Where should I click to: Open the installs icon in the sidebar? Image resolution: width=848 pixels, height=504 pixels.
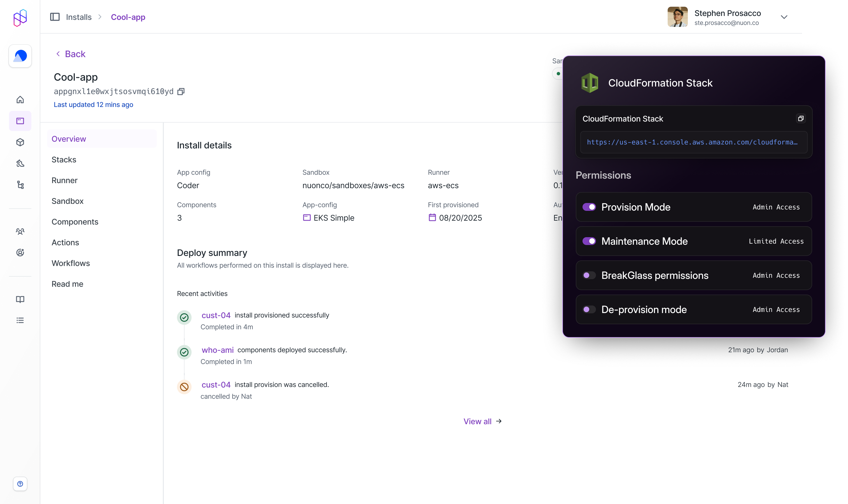click(x=20, y=121)
